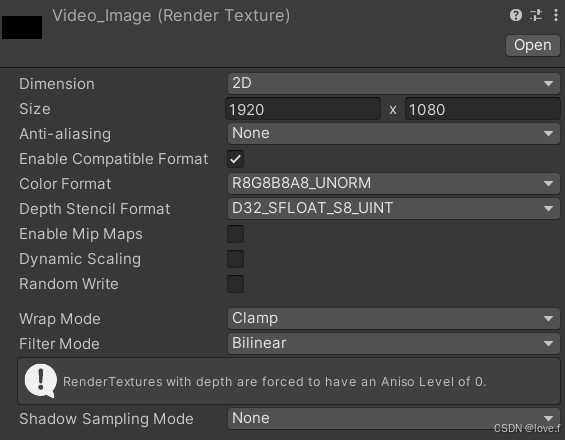Click the Open button

pyautogui.click(x=533, y=45)
